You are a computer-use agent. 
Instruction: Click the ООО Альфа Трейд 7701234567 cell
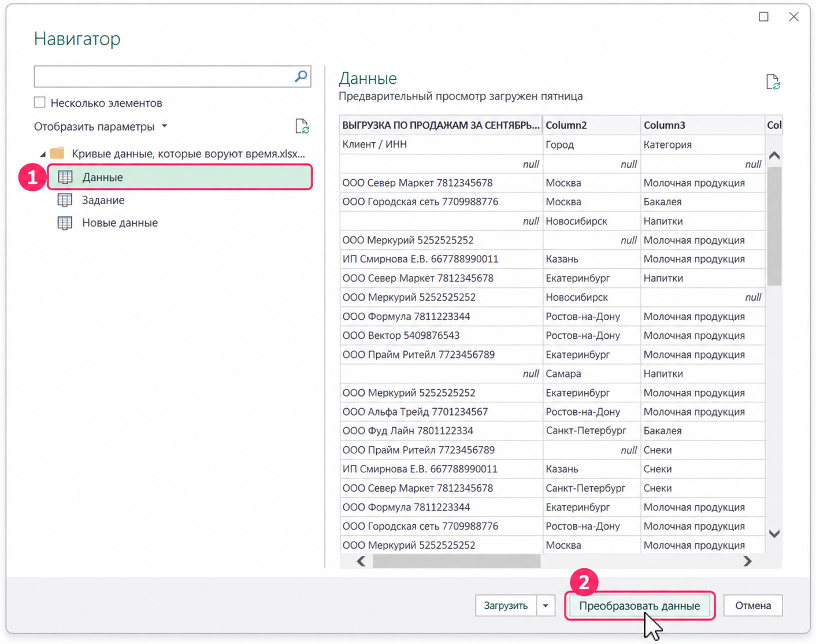pyautogui.click(x=441, y=412)
